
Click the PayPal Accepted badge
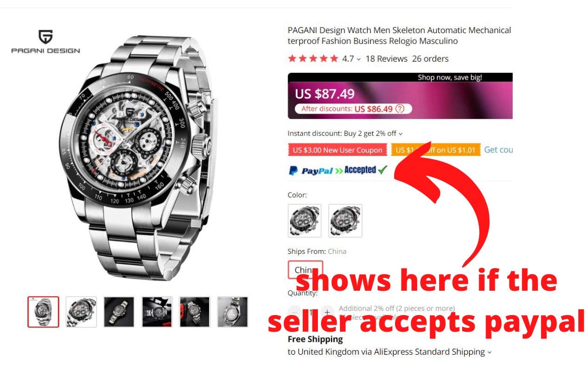pyautogui.click(x=338, y=170)
